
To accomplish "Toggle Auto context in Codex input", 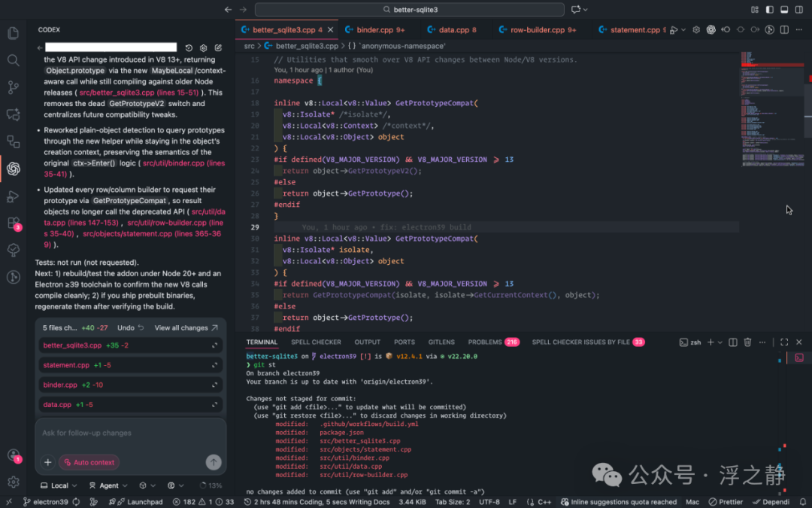I will click(89, 462).
